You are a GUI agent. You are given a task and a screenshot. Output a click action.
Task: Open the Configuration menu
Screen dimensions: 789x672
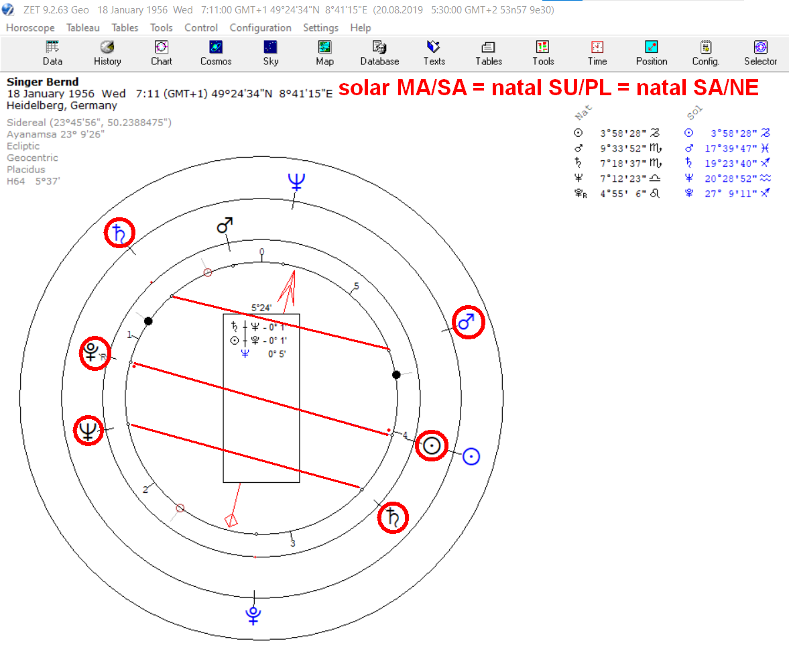[261, 27]
